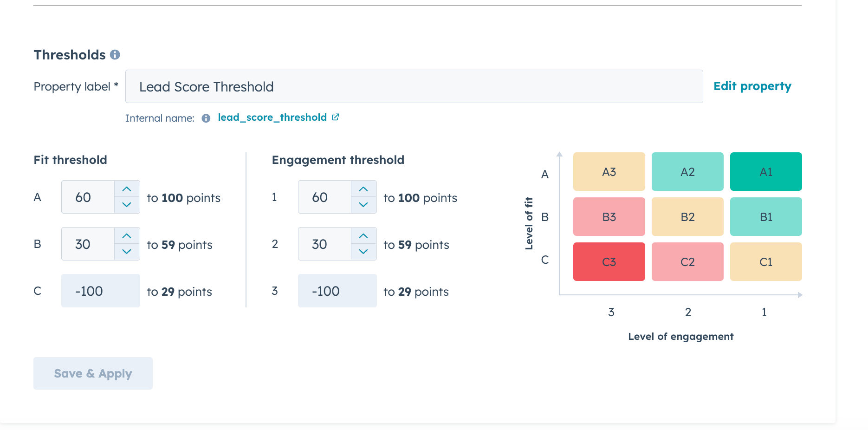Click the B1 cell in the matrix
The width and height of the screenshot is (868, 430).
tap(765, 216)
